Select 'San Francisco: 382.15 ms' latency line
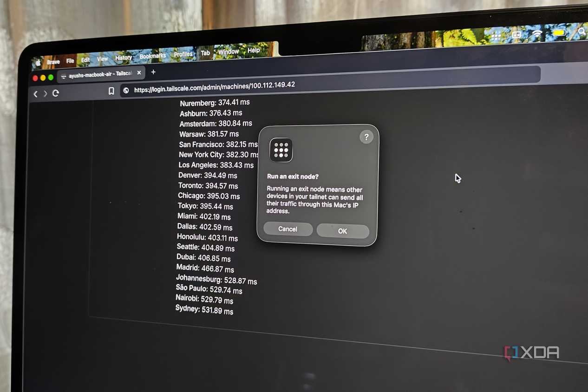This screenshot has height=392, width=588. coord(218,144)
